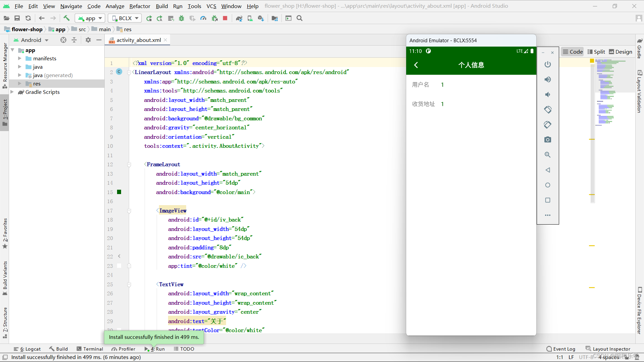
Task: Open the Layout Inspector
Action: [608, 349]
